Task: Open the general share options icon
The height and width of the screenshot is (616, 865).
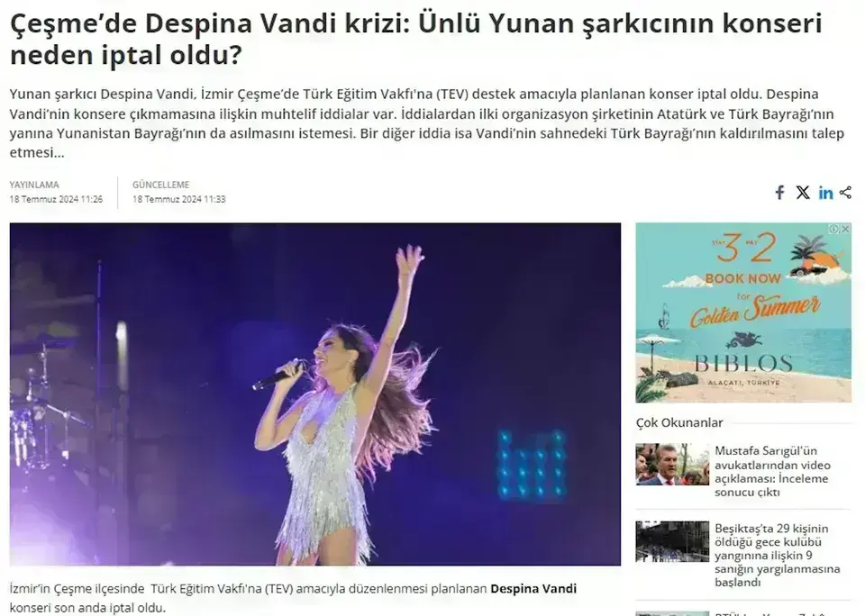Action: [846, 193]
